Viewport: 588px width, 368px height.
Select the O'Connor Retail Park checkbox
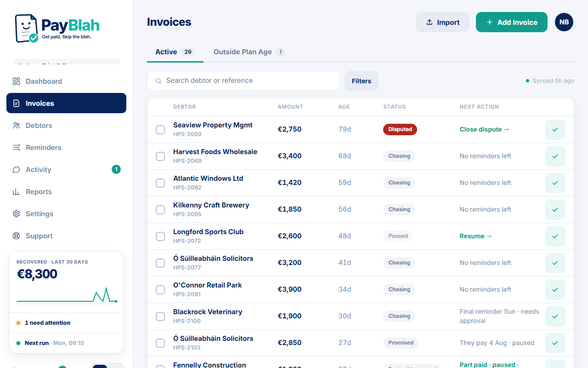click(160, 290)
